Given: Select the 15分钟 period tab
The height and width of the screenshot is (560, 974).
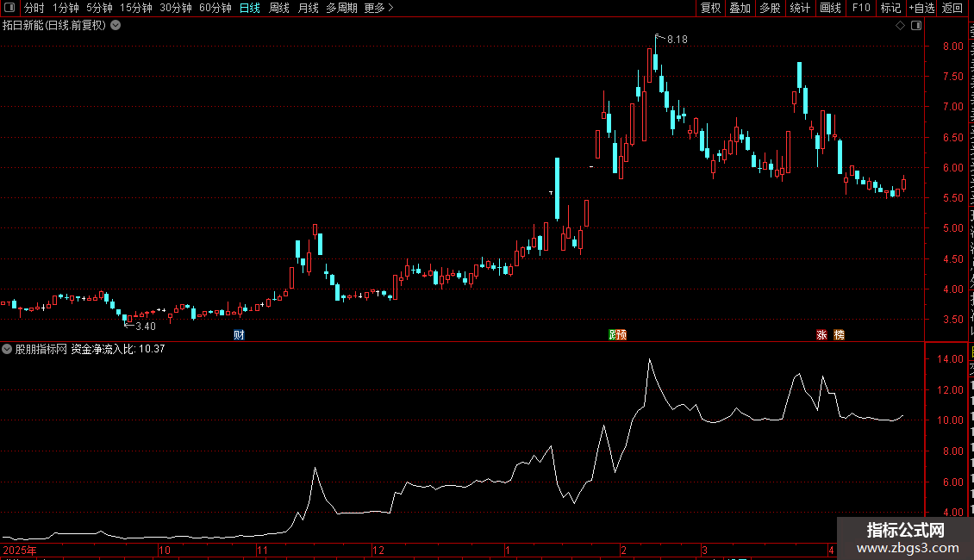Looking at the screenshot, I should [x=136, y=8].
